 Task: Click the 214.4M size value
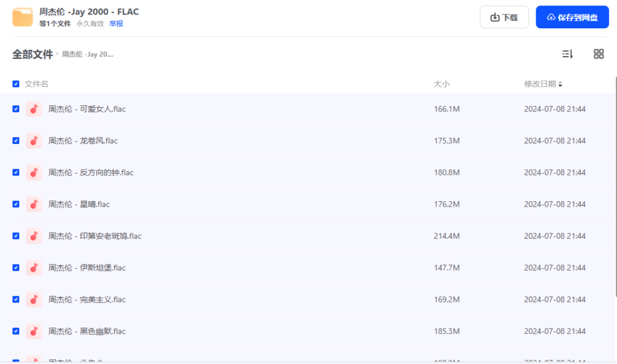(x=446, y=236)
